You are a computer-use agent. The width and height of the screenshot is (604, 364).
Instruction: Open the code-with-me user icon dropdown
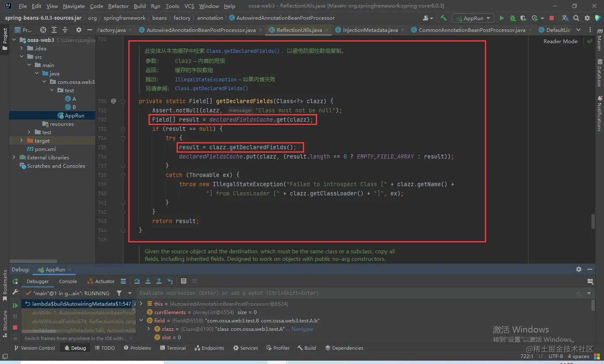click(x=428, y=18)
